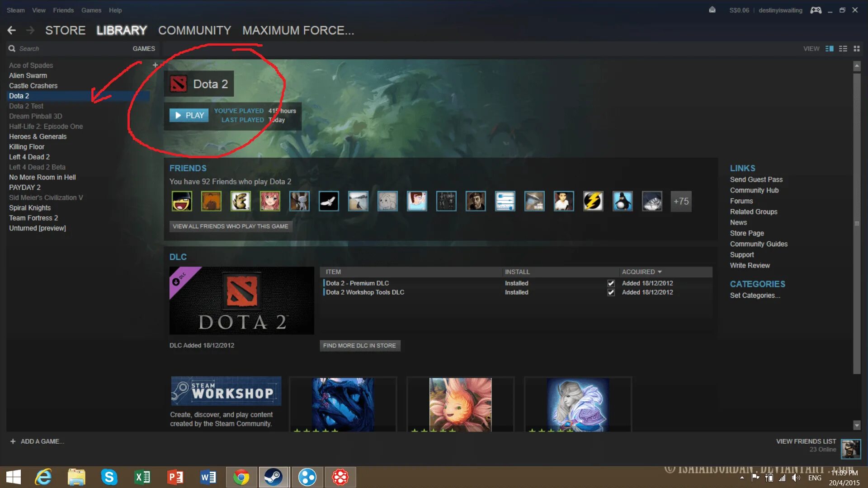Click the Steam store navigation icon
The height and width of the screenshot is (488, 868).
click(66, 30)
